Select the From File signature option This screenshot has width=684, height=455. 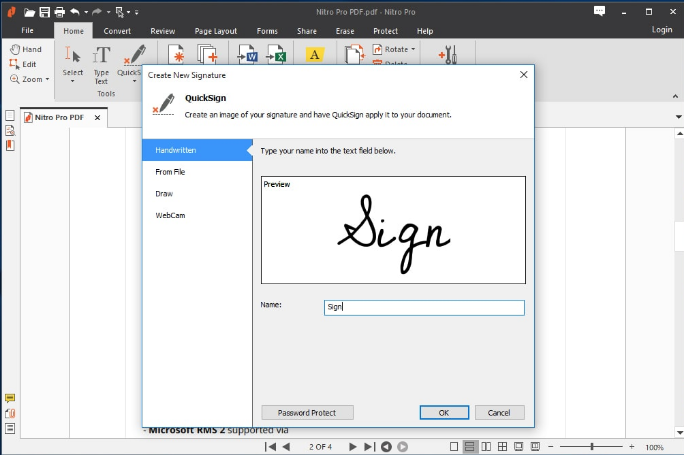coord(197,172)
